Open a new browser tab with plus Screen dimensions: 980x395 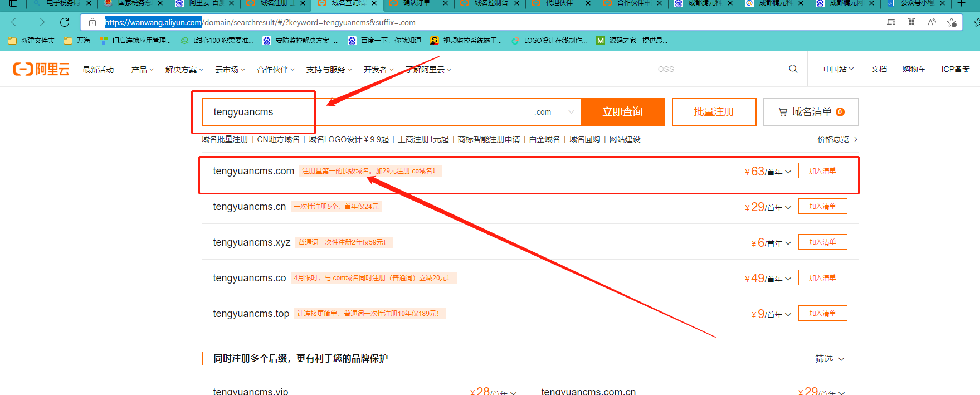pyautogui.click(x=961, y=3)
